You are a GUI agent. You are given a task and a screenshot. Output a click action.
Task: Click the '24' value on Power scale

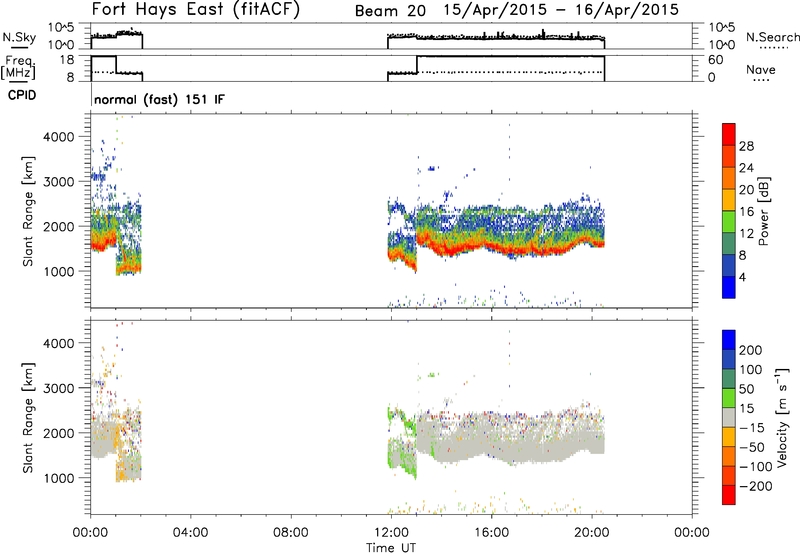click(746, 168)
